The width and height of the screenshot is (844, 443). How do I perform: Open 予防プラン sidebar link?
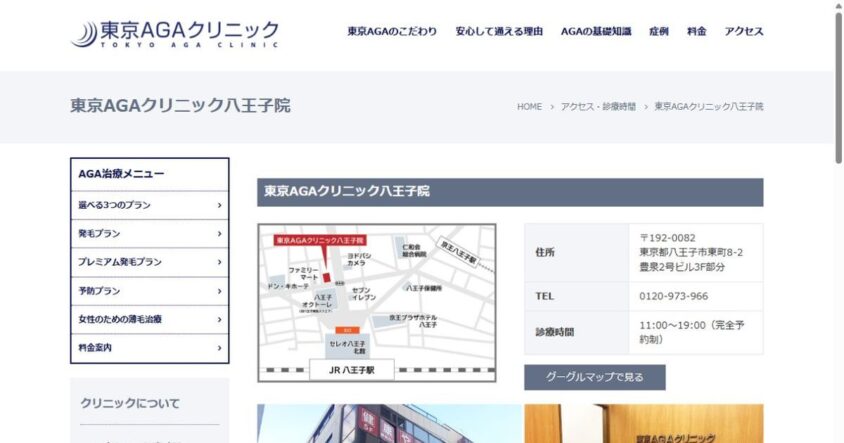150,291
